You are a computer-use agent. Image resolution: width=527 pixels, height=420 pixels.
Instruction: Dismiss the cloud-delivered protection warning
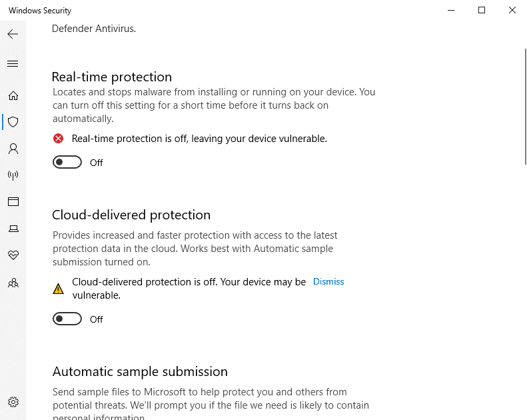[328, 282]
